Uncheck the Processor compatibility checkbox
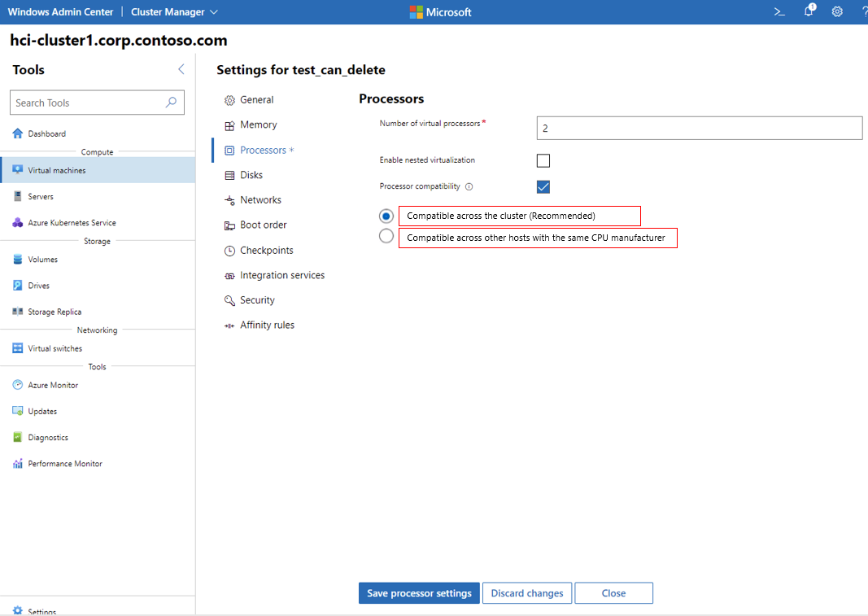Image resolution: width=868 pixels, height=616 pixels. pos(543,186)
